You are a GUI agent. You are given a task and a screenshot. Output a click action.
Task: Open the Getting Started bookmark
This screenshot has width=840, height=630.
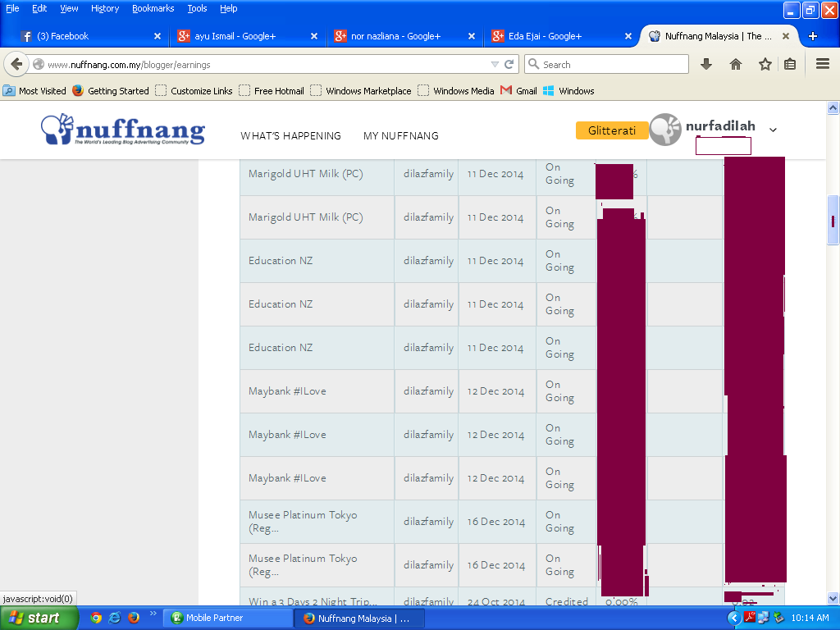[x=111, y=90]
